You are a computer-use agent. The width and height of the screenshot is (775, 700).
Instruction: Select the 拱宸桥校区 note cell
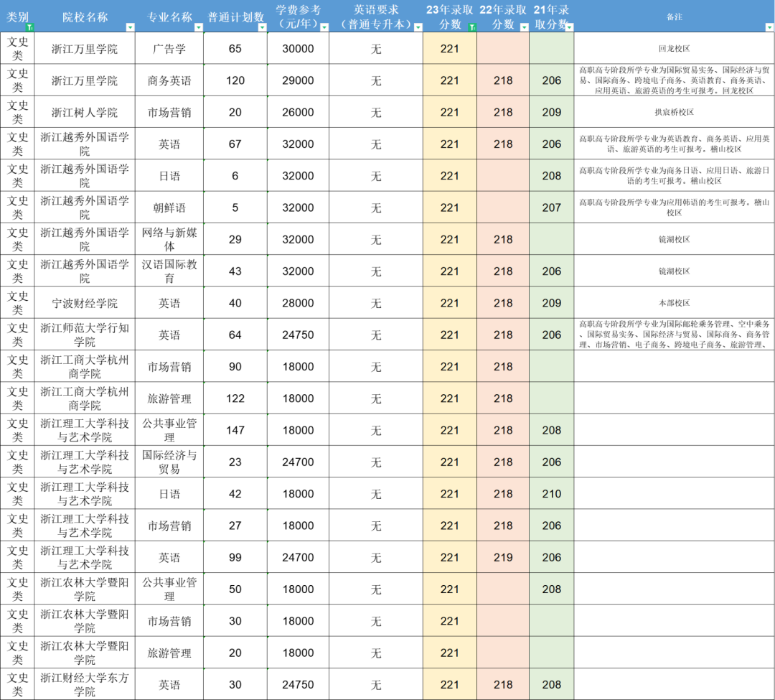[x=674, y=112]
